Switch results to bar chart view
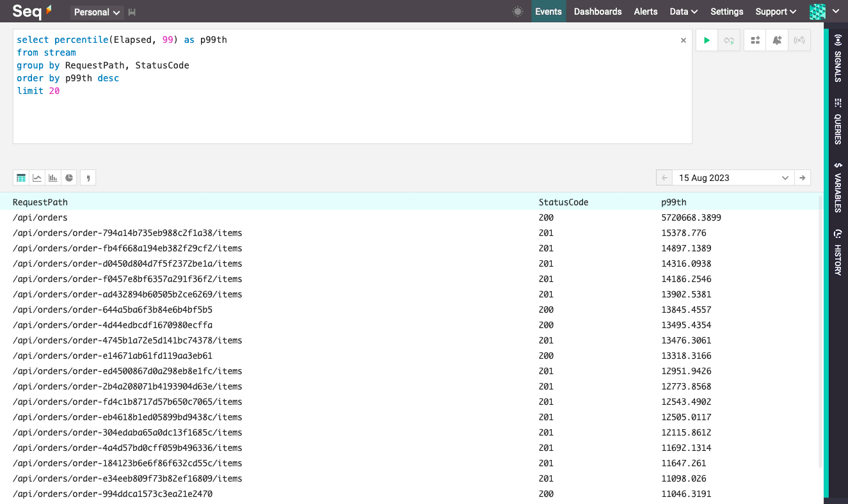The height and width of the screenshot is (504, 848). pyautogui.click(x=53, y=178)
